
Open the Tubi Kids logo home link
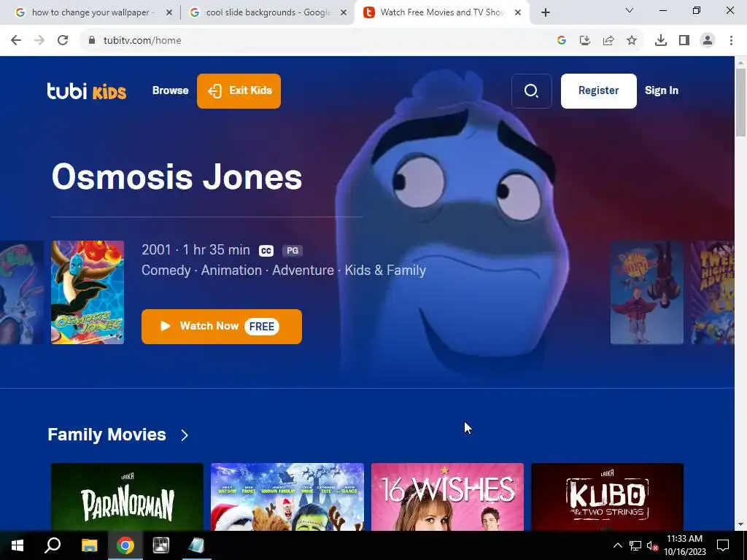click(86, 90)
